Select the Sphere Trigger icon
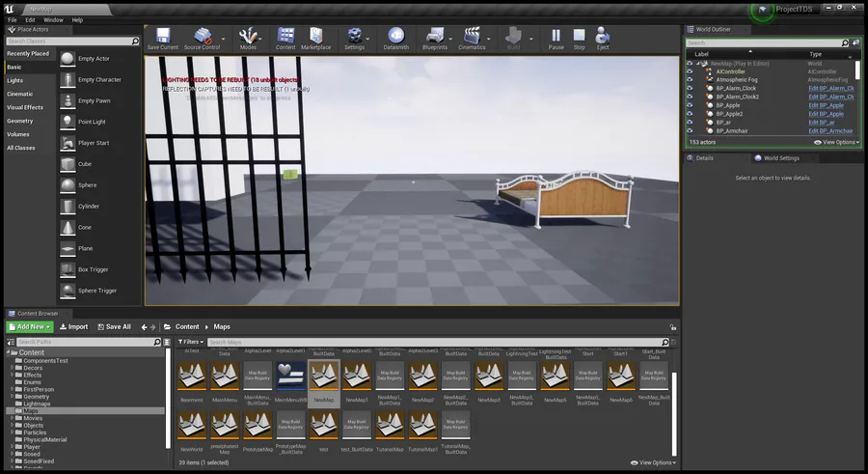This screenshot has width=868, height=474. point(68,291)
